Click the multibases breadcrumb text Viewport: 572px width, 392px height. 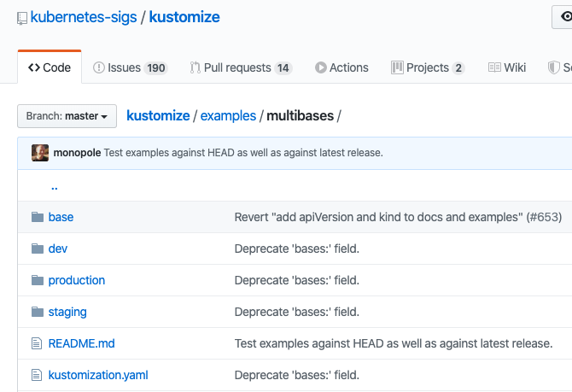[x=301, y=115]
